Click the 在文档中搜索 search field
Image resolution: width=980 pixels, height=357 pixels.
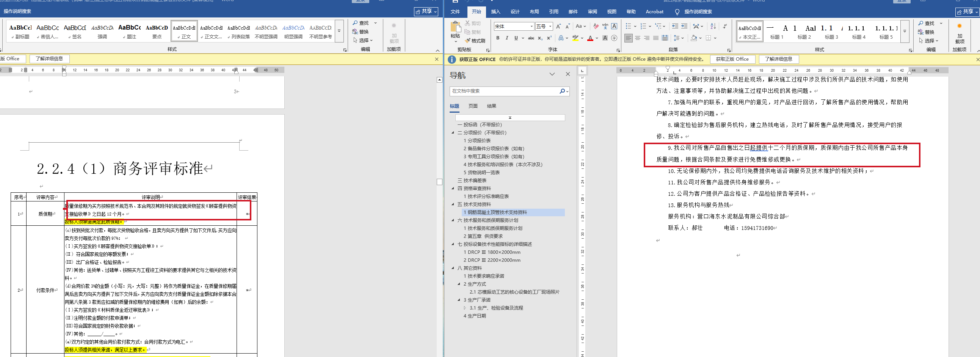[x=504, y=91]
